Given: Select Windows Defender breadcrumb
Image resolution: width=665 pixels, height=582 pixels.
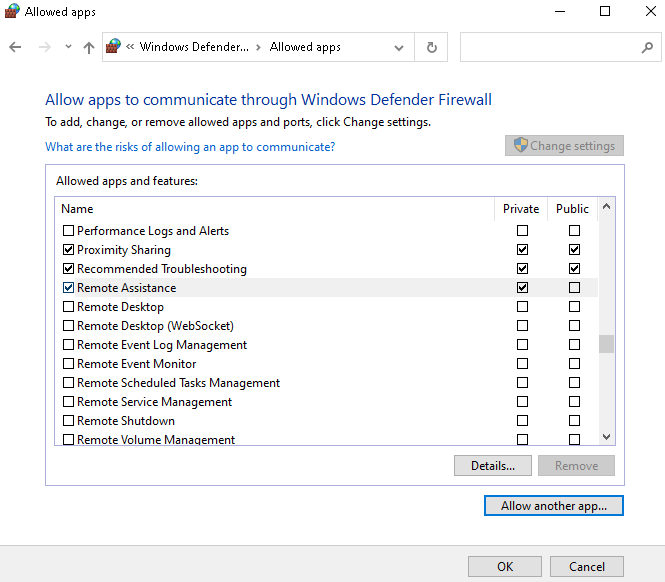Looking at the screenshot, I should (x=194, y=47).
